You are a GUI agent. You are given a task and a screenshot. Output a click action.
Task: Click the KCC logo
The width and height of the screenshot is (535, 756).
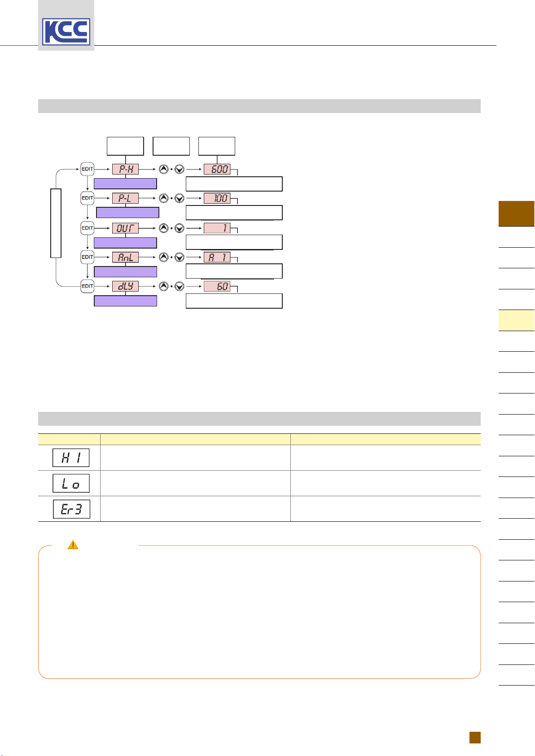click(66, 31)
